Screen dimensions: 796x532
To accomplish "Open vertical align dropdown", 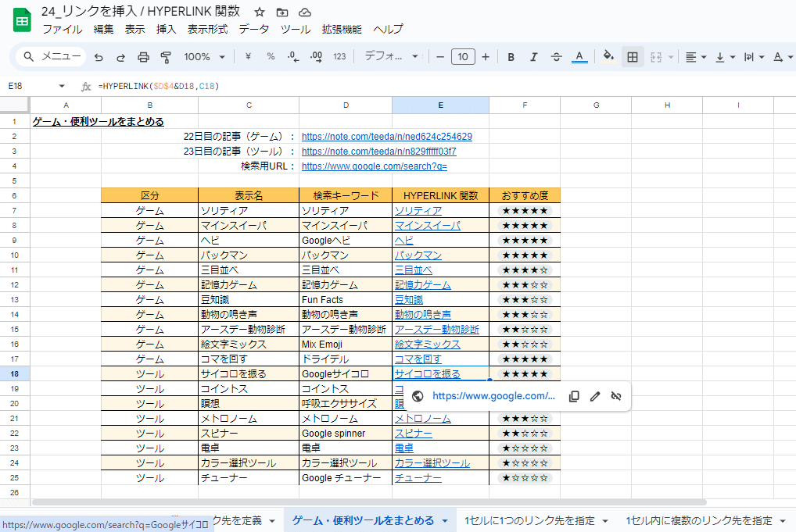I will pyautogui.click(x=725, y=57).
